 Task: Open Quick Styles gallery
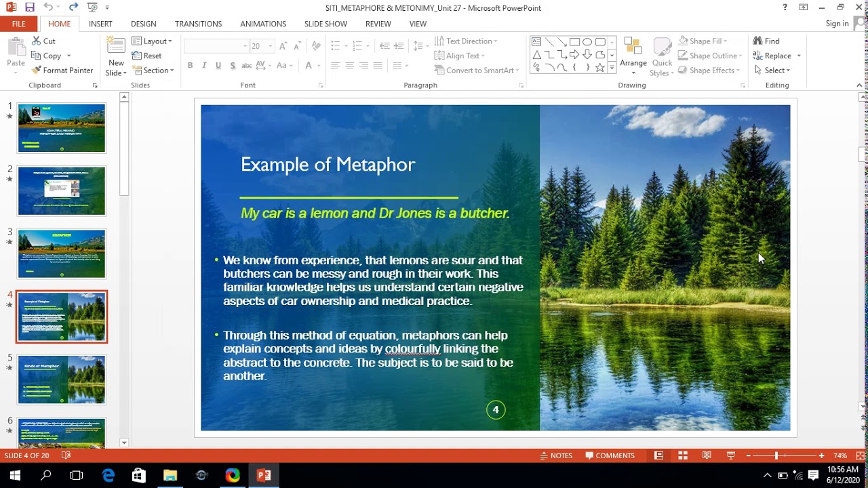[x=662, y=57]
